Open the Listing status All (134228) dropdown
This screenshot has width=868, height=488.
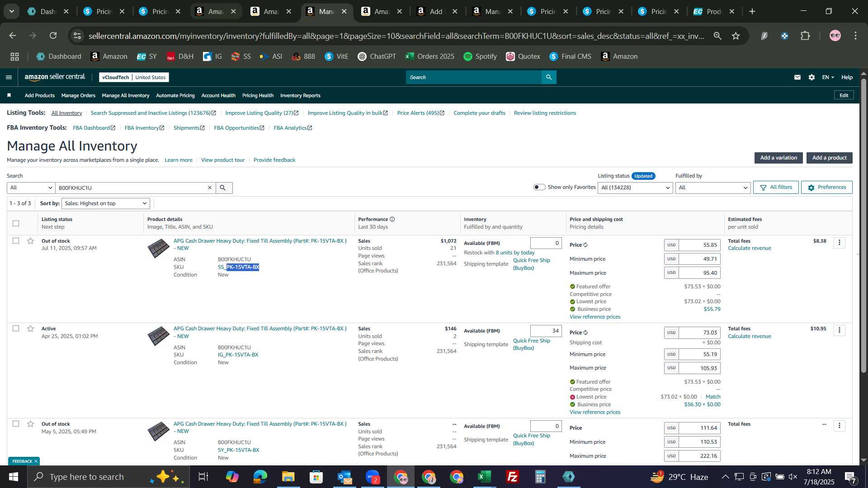pos(635,188)
